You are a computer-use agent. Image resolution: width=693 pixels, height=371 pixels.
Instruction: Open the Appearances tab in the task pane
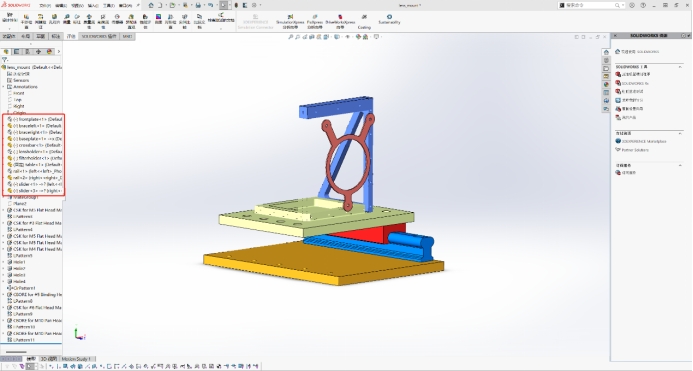(606, 84)
